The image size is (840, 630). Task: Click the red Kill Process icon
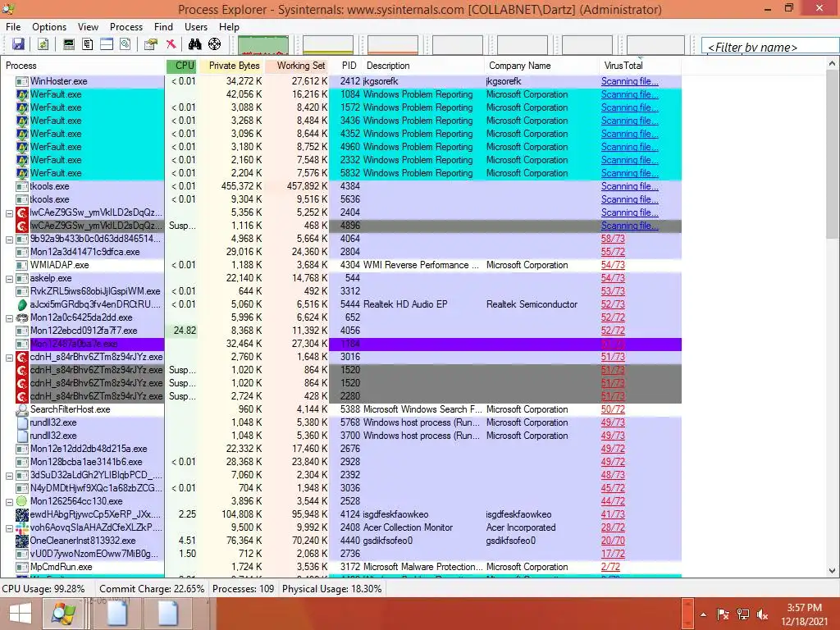[x=171, y=44]
